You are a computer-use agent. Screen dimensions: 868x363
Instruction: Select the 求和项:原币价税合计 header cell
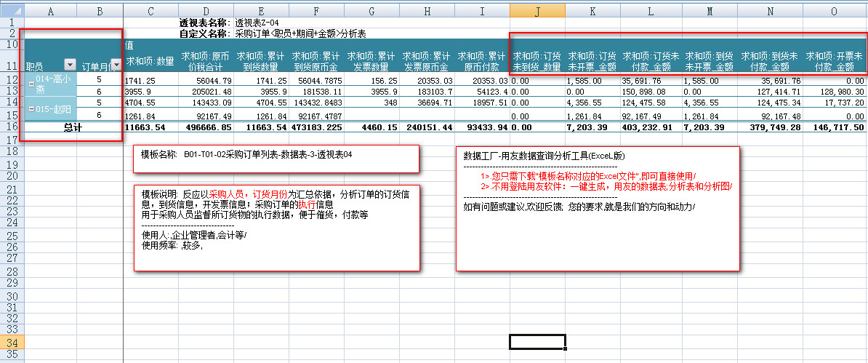(x=206, y=60)
